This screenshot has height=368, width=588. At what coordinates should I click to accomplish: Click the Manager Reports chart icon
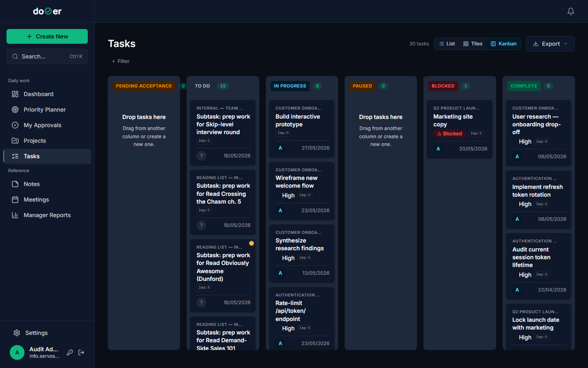point(15,215)
